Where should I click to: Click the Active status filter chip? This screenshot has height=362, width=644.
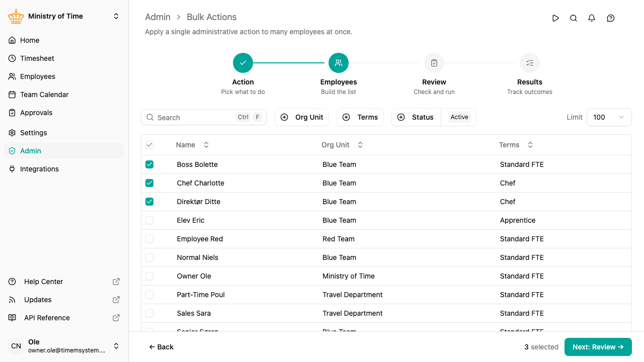tap(459, 117)
